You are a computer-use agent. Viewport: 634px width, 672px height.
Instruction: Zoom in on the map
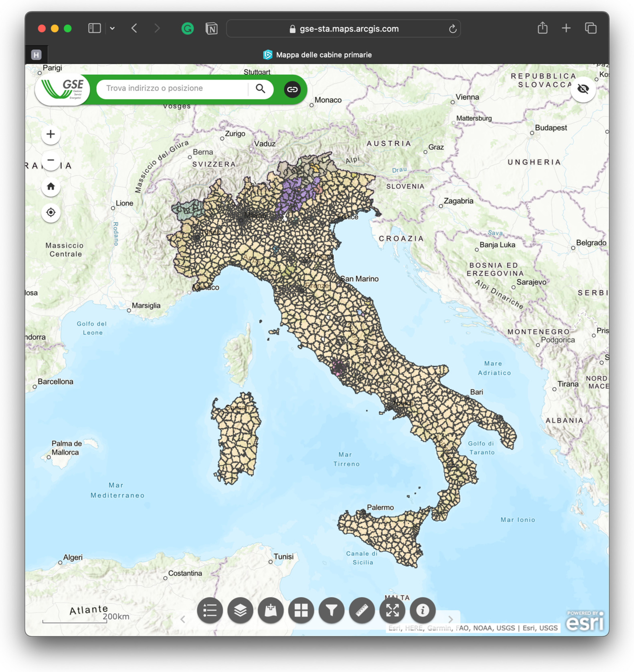[x=51, y=134]
